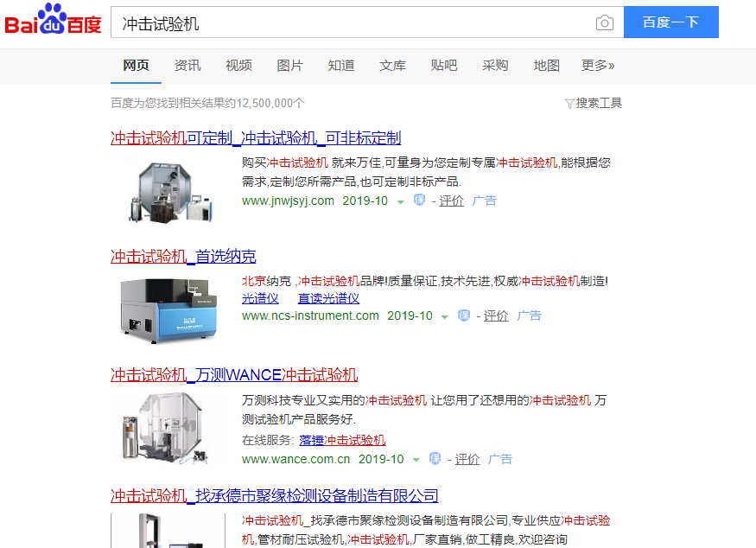Switch to the 地图 tab
The image size is (756, 548).
coord(546,65)
